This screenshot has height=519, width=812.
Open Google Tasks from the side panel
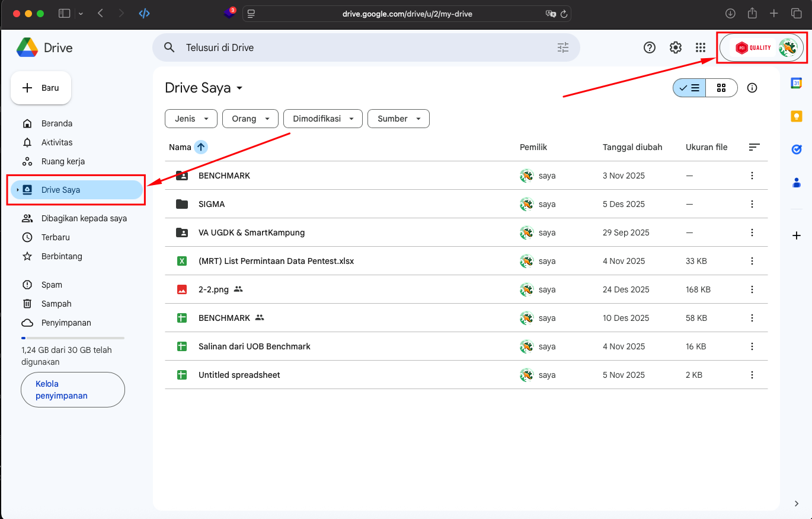coord(797,149)
